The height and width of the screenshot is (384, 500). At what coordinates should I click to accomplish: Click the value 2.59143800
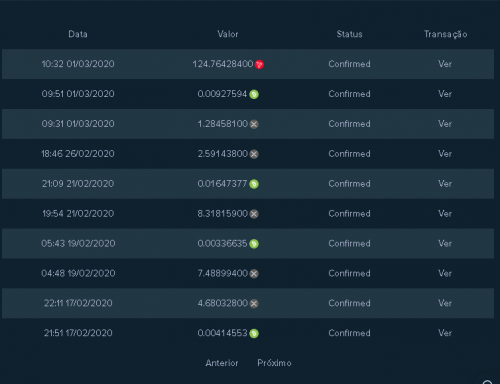point(223,154)
